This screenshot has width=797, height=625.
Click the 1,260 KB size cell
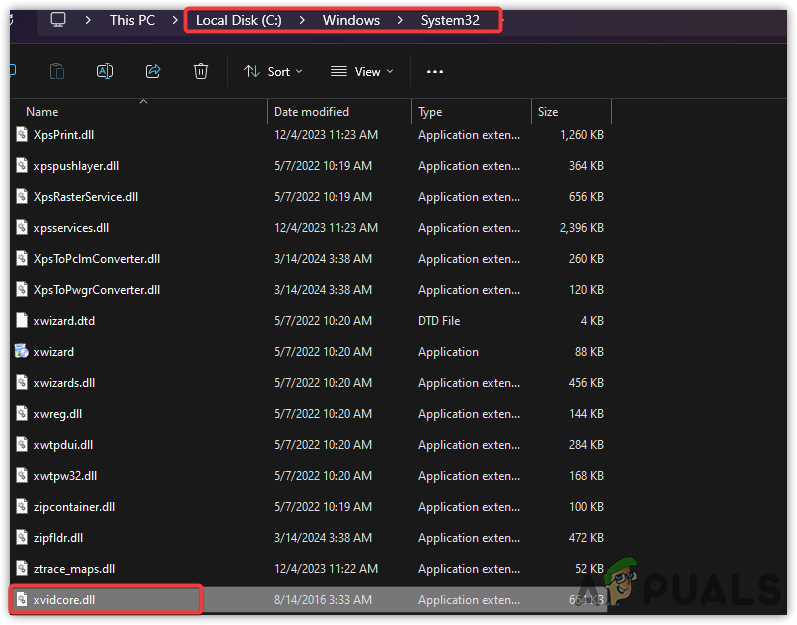tap(581, 135)
